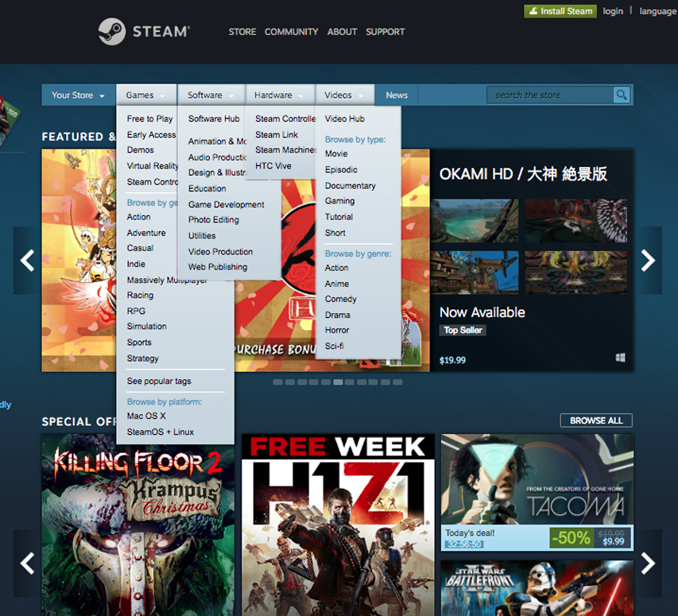Open Video Hub
Screen dimensions: 678x616
pyautogui.click(x=345, y=118)
